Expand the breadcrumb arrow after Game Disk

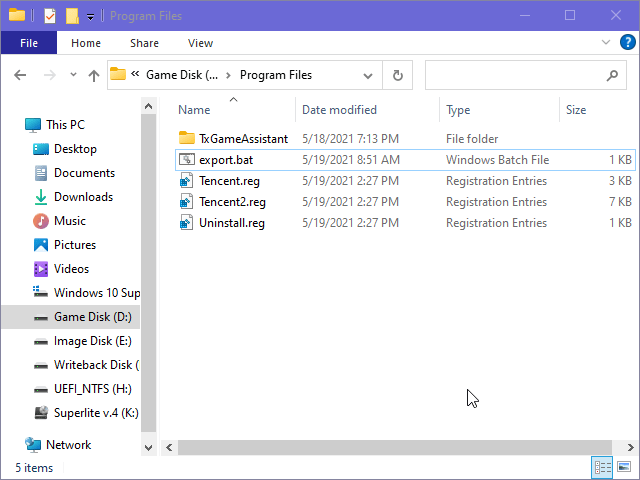coord(228,75)
